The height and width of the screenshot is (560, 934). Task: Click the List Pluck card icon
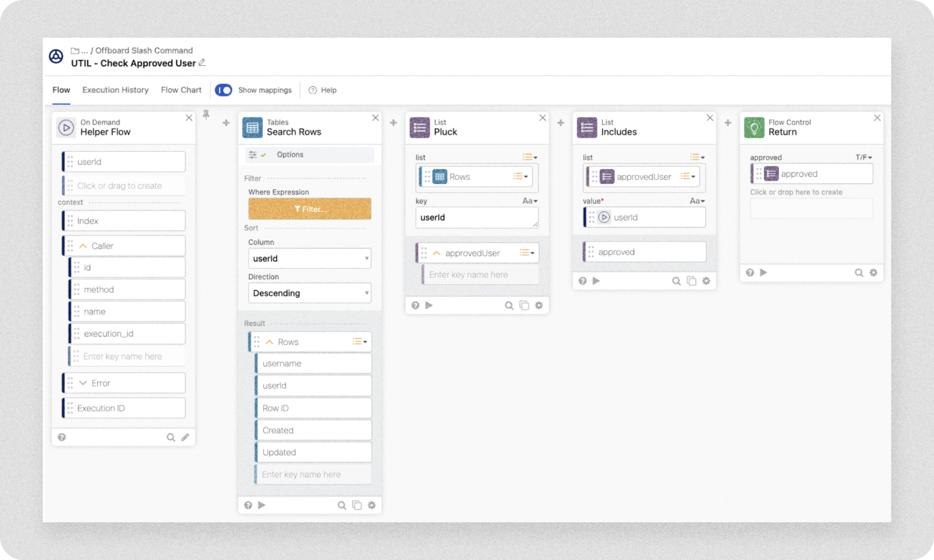(x=420, y=128)
